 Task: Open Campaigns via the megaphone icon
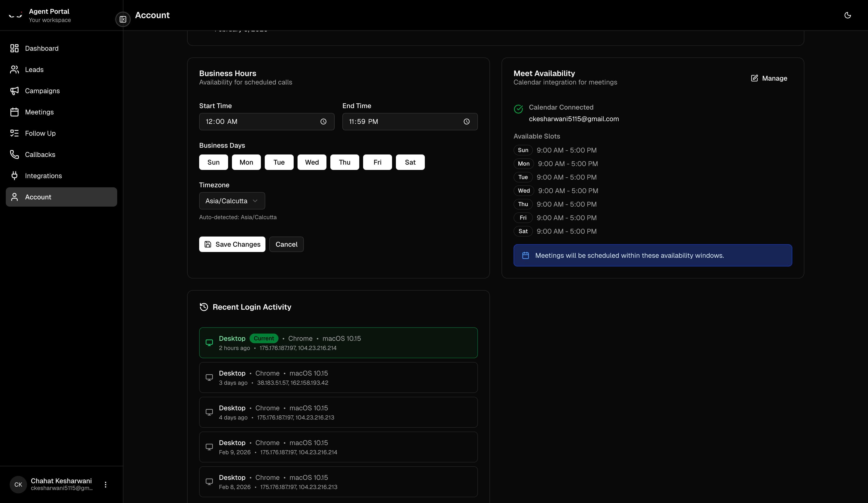[14, 91]
